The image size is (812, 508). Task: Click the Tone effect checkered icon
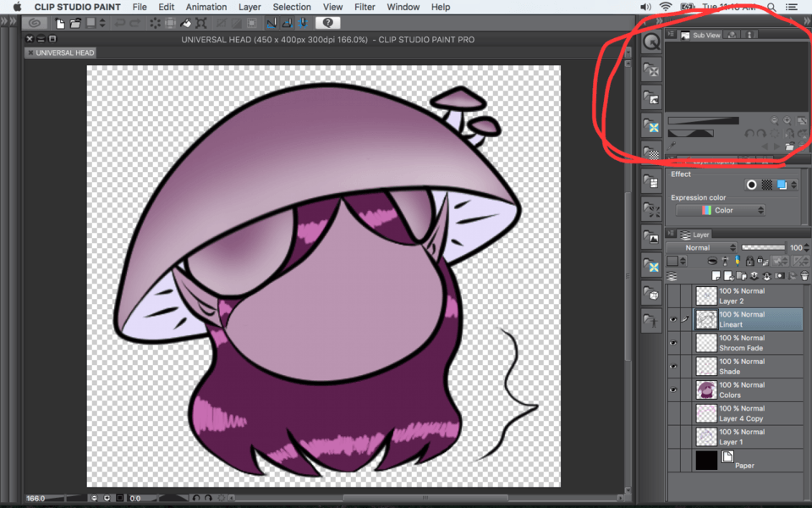tap(766, 185)
